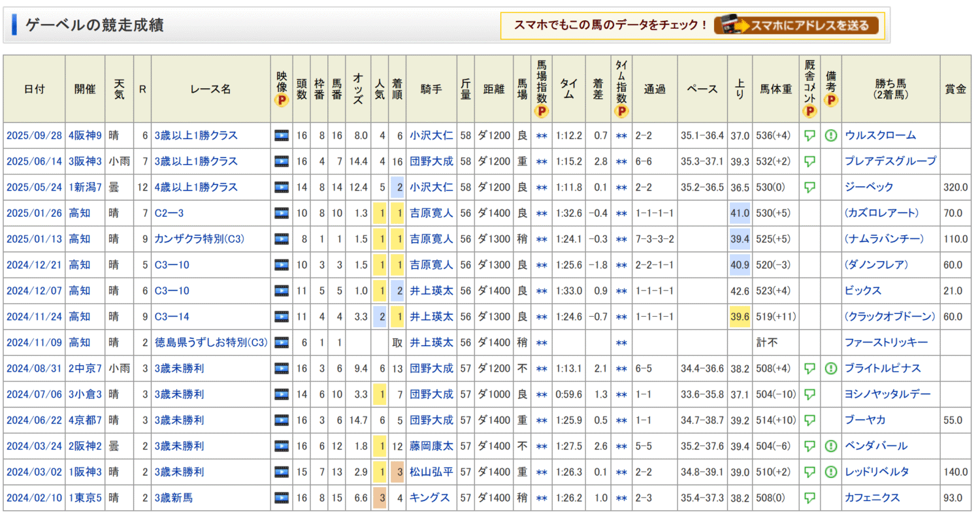
Task: Click highlighted 39.6 上り cell
Action: click(x=740, y=317)
